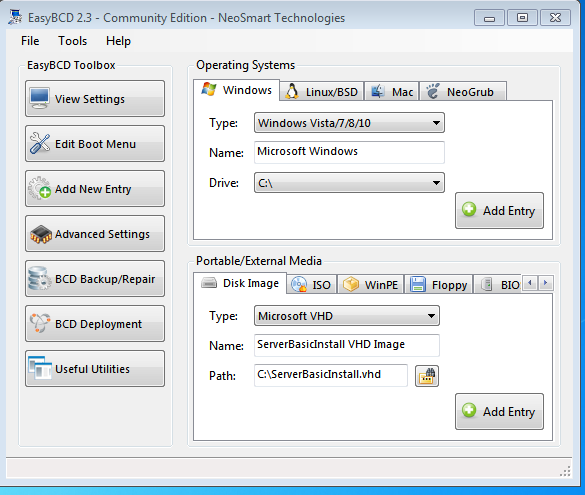Expand the Microsoft VHD type dropdown
The height and width of the screenshot is (495, 585).
(x=347, y=316)
